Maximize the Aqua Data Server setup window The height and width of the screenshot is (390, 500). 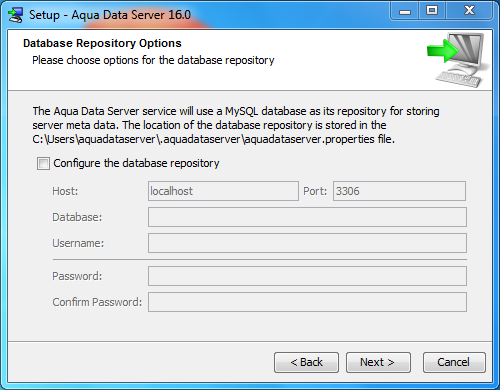tap(432, 11)
